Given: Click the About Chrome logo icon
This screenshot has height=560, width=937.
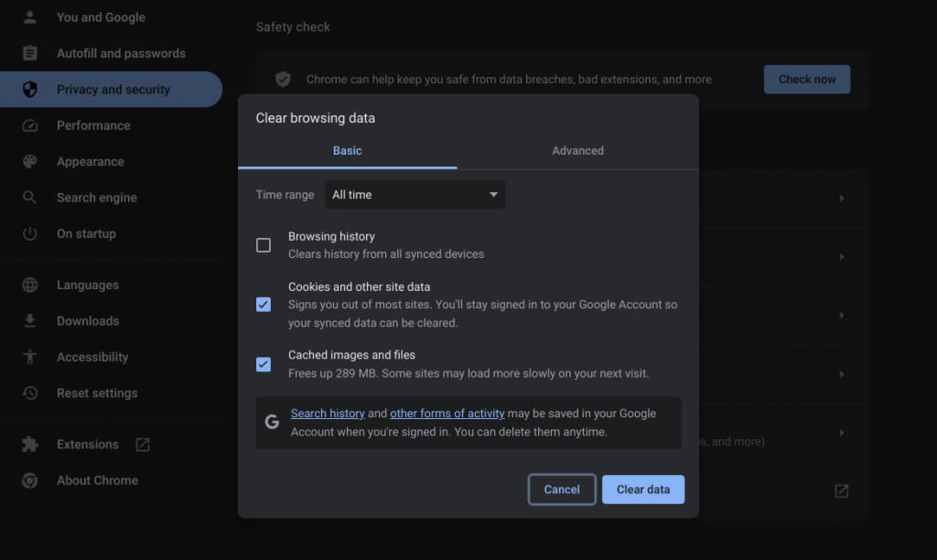Looking at the screenshot, I should (x=30, y=480).
